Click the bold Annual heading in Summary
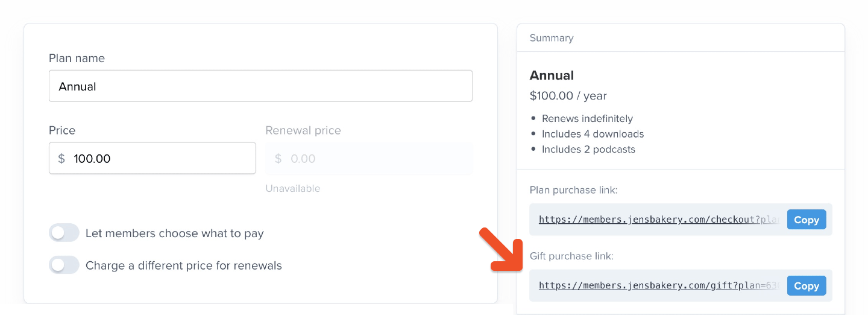 point(552,75)
